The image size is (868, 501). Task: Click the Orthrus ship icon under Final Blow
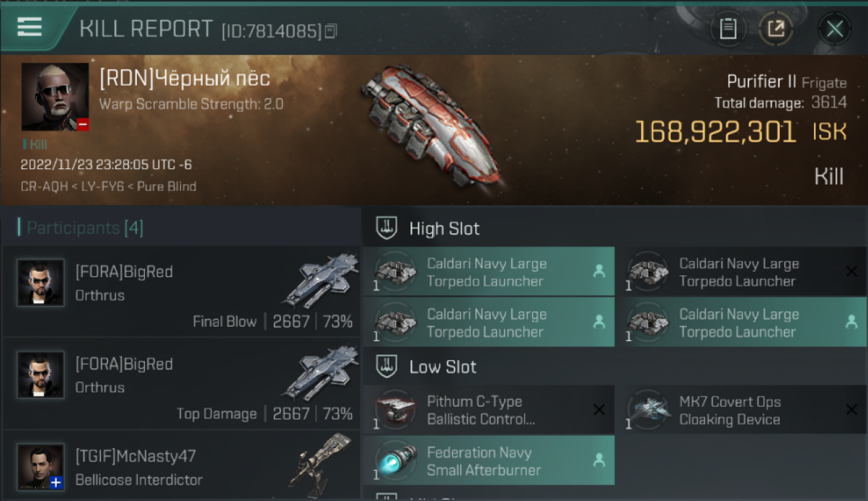[320, 281]
